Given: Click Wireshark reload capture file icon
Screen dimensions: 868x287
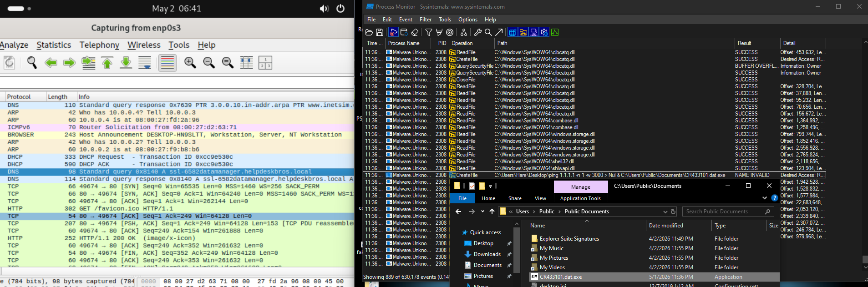Looking at the screenshot, I should coord(9,62).
